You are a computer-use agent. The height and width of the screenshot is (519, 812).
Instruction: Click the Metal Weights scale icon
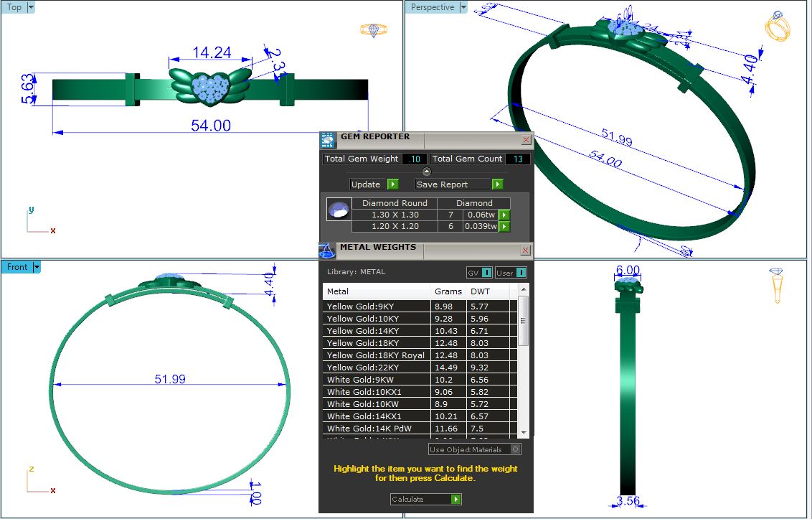[x=327, y=251]
